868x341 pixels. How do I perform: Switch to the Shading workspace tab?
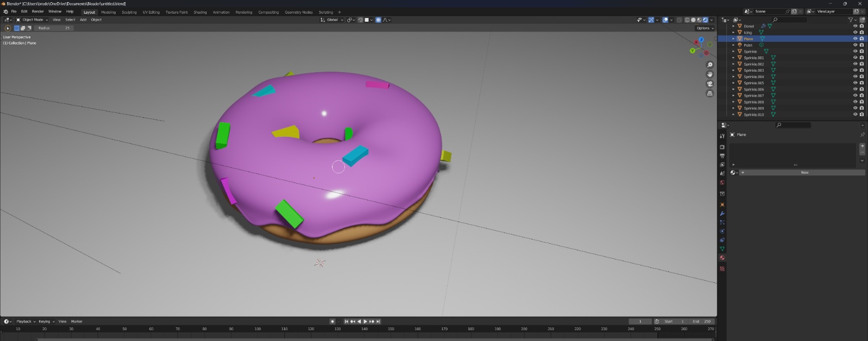coord(200,12)
